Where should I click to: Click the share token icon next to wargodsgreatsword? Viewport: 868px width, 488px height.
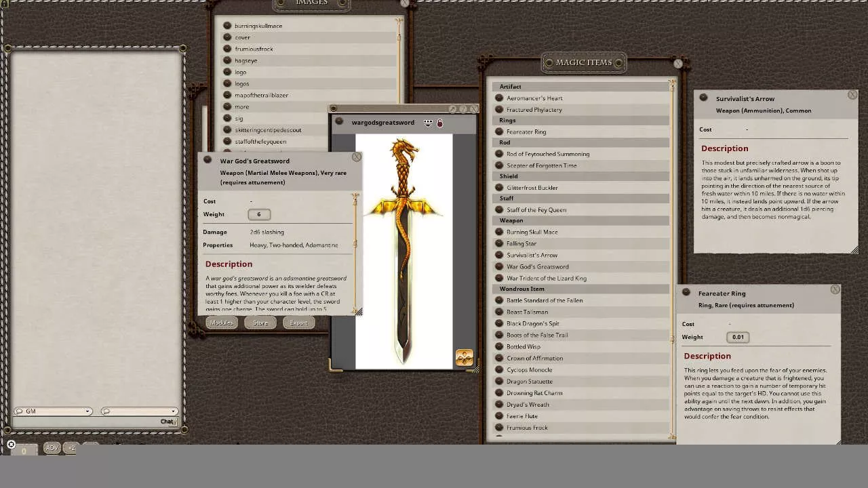[x=428, y=123]
